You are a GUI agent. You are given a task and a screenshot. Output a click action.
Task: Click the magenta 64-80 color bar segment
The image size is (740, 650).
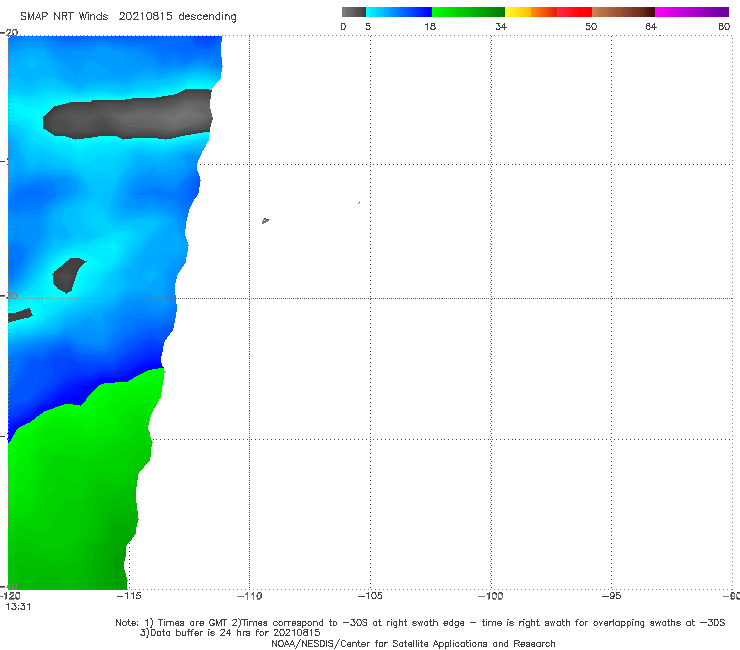coord(692,12)
